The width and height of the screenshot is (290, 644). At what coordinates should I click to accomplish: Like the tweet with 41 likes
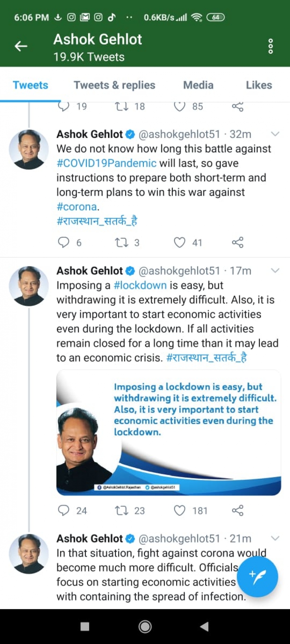pyautogui.click(x=179, y=242)
